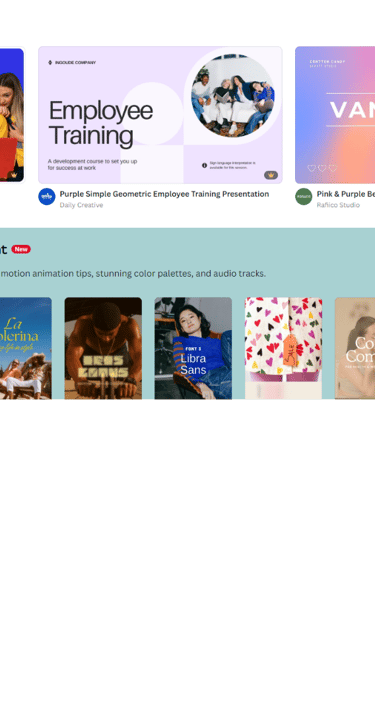Click the crown premium badge on Employee Training
This screenshot has width=375, height=713.
271,175
